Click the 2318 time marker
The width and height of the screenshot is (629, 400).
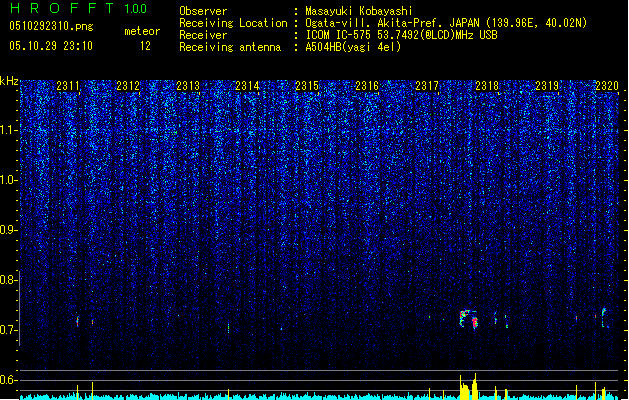[487, 86]
